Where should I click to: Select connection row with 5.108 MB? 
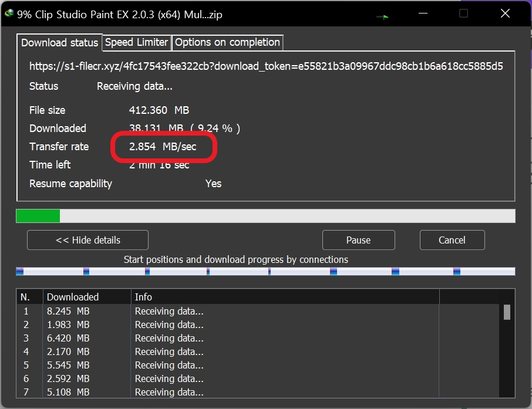258,392
